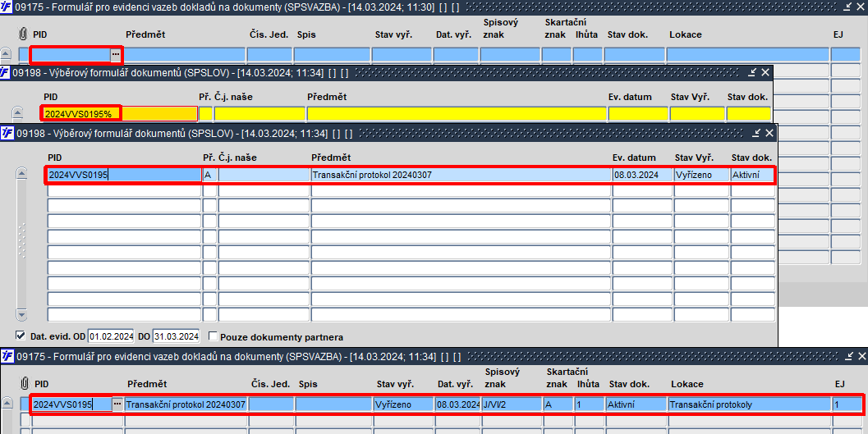This screenshot has width=868, height=434.
Task: Click 'Aktivní' in the SPSLOV results window
Action: [752, 175]
